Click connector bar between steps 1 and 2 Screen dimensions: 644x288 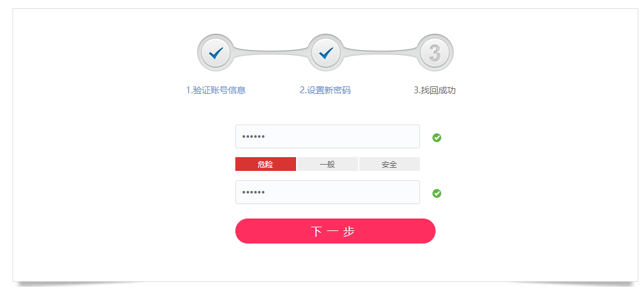pos(270,53)
